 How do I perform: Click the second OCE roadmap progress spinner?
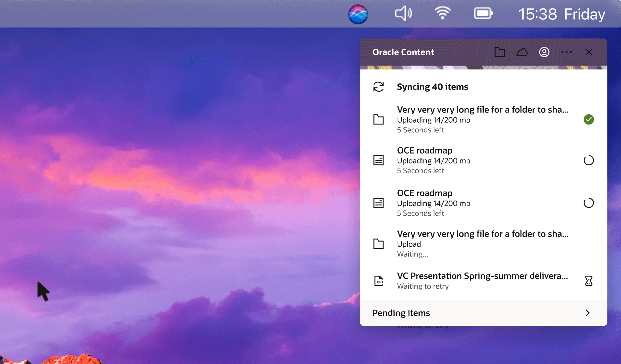[589, 203]
